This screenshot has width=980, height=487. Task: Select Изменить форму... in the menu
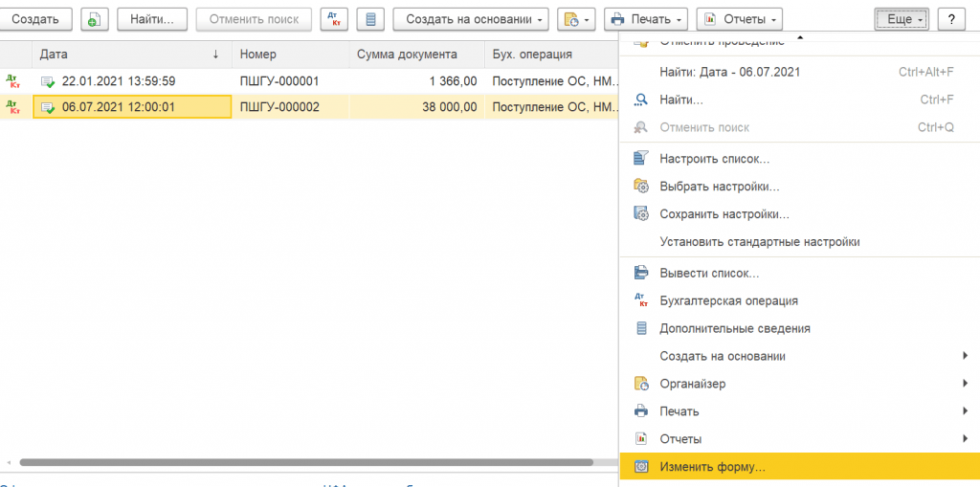712,467
